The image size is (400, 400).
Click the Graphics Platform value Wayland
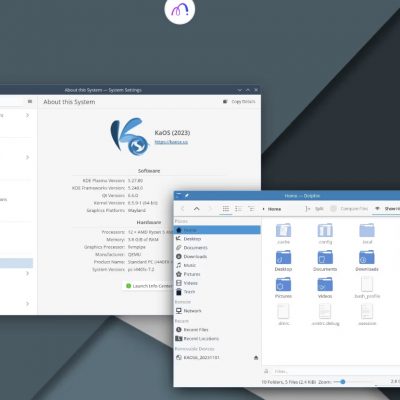[x=137, y=210]
